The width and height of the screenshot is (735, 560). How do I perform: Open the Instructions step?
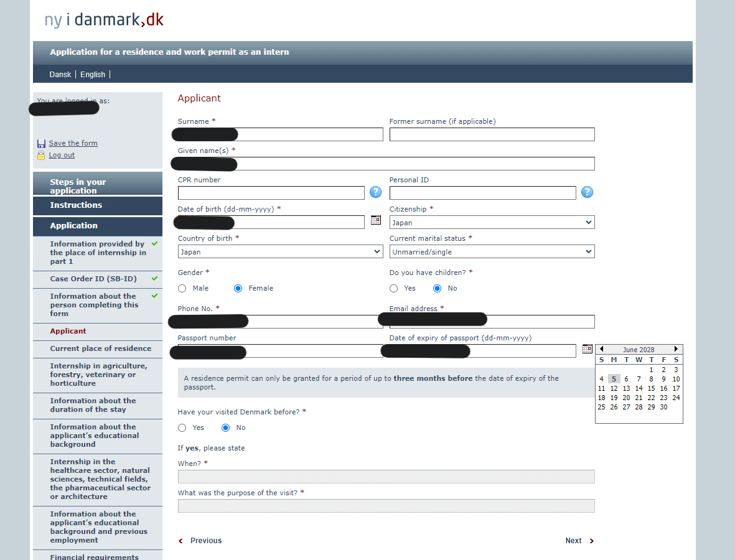(x=98, y=206)
